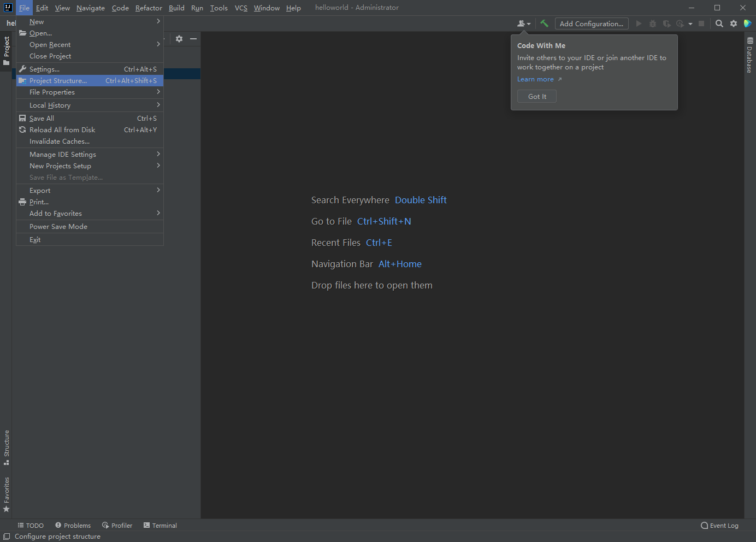The height and width of the screenshot is (542, 756).
Task: Open the Run menu
Action: (197, 8)
